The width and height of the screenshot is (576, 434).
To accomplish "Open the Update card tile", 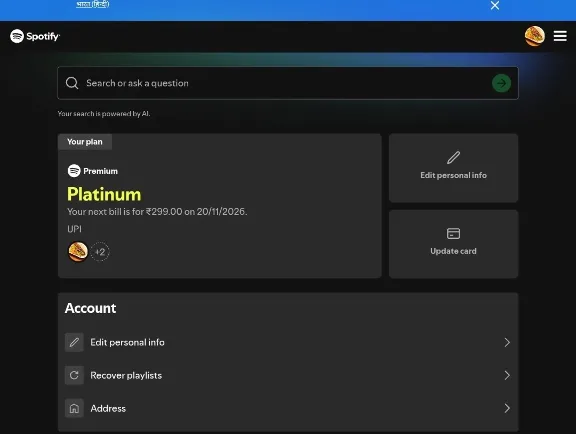I will coord(453,244).
